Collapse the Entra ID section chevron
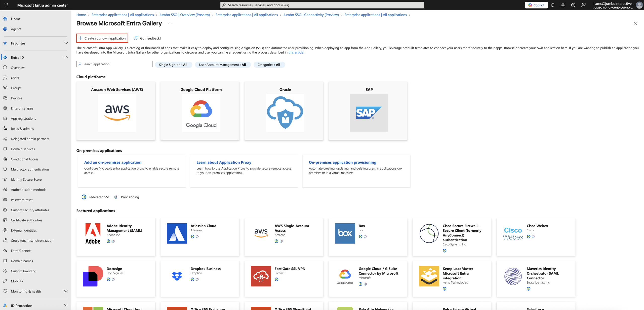The width and height of the screenshot is (644, 310). tap(66, 57)
